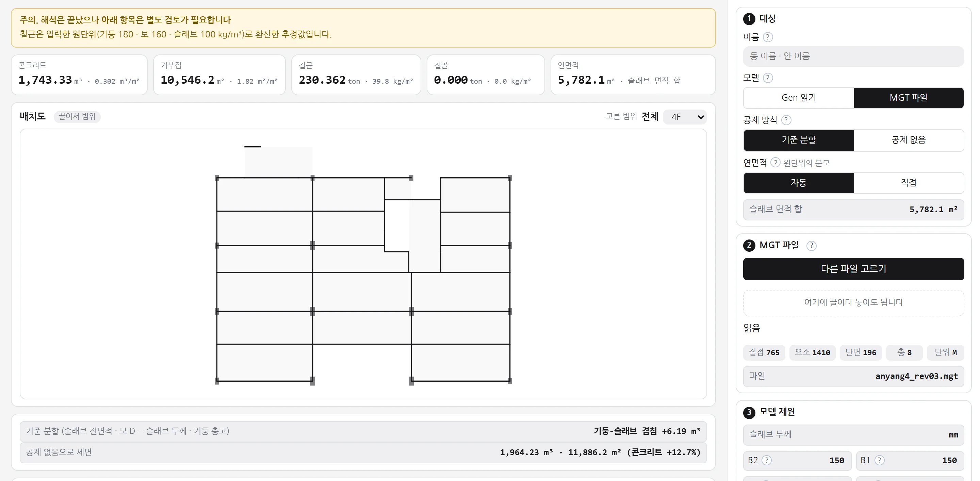
Task: Click the yellow 주의 warning banner
Action: coord(363,28)
